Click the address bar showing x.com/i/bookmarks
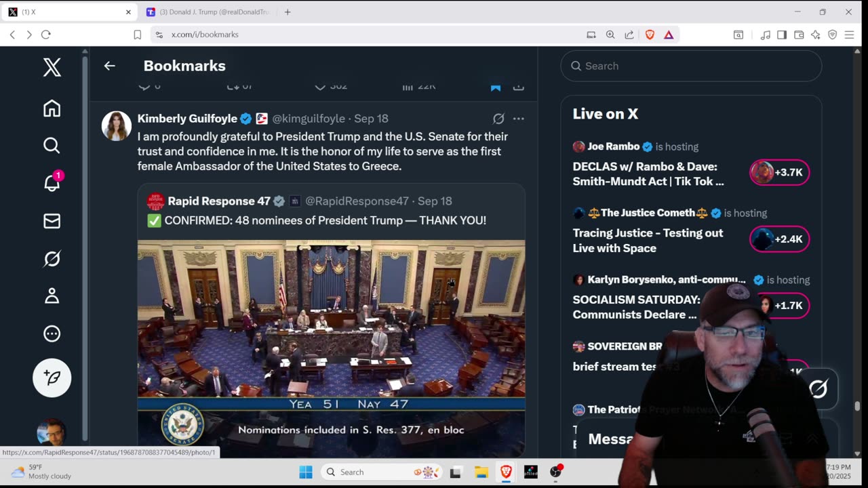868x488 pixels. coord(205,35)
